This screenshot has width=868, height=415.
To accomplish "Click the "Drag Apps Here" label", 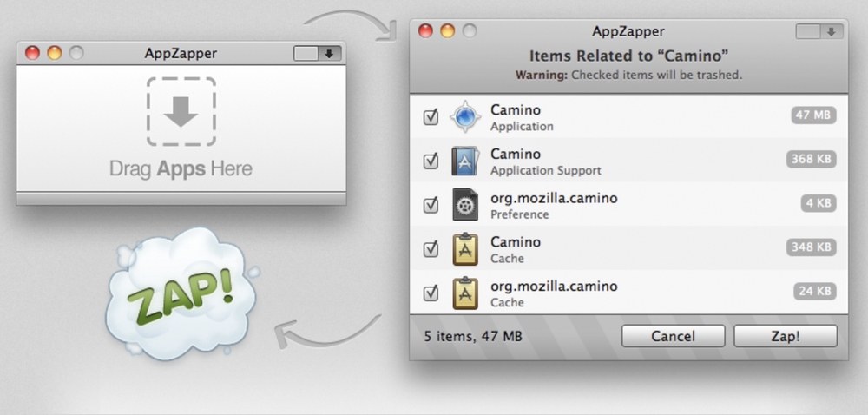I will pos(181,168).
